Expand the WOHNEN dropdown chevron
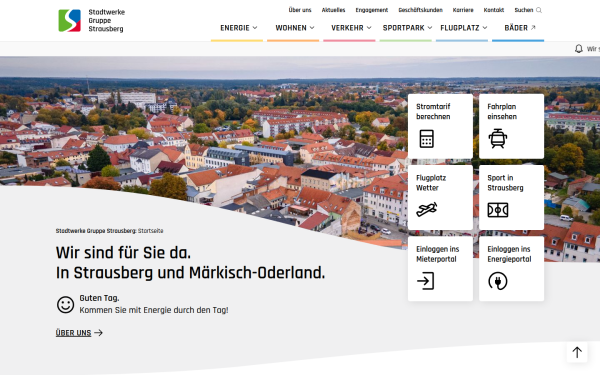This screenshot has width=600, height=375. click(312, 28)
